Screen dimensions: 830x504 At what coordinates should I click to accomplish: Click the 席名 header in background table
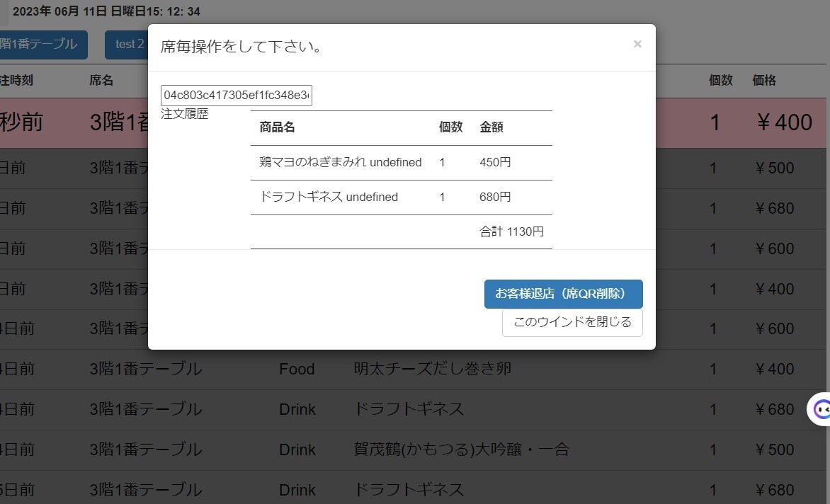point(101,81)
